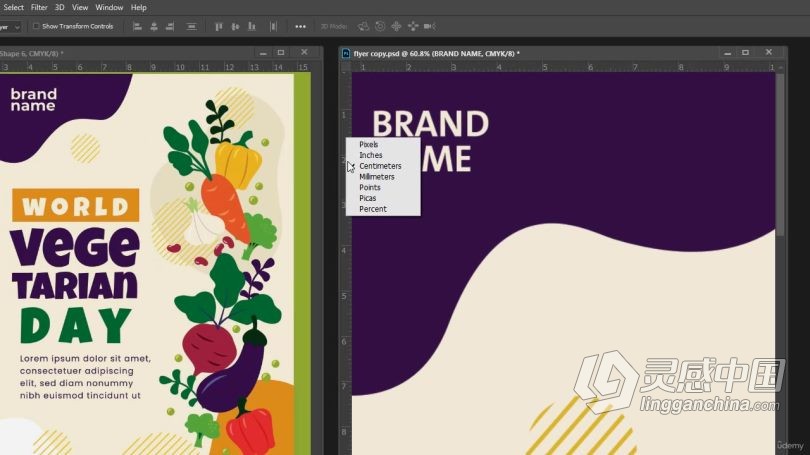Click the 3D slide mode icon
Image resolution: width=810 pixels, height=455 pixels.
413,26
